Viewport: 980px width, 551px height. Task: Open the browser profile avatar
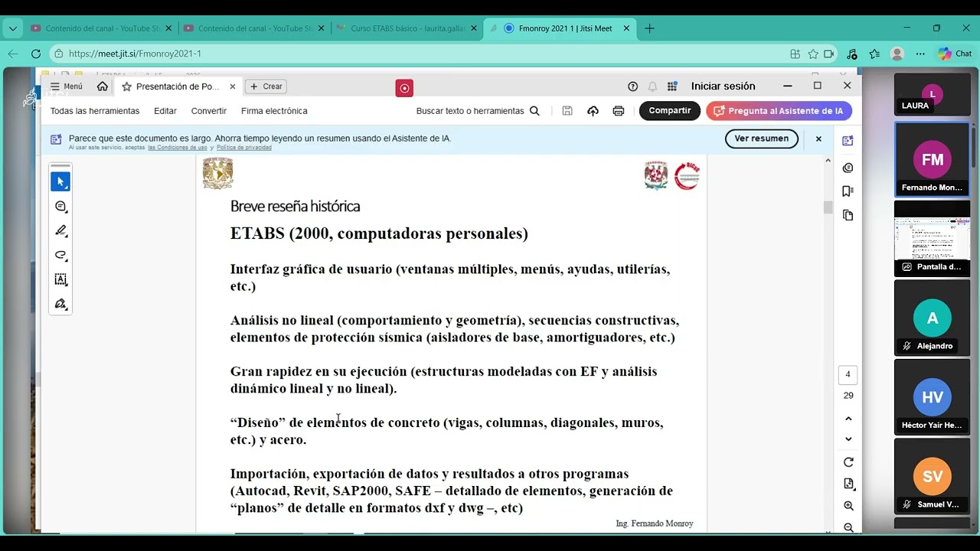897,54
